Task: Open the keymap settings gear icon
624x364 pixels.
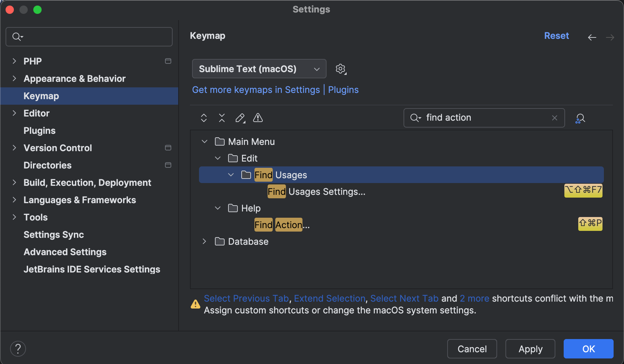Action: pos(341,69)
